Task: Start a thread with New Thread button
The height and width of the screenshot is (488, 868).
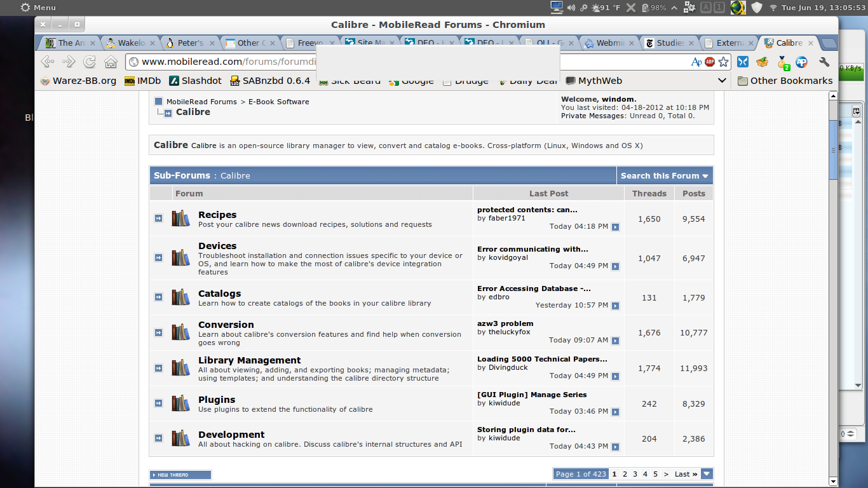Action: click(x=180, y=475)
